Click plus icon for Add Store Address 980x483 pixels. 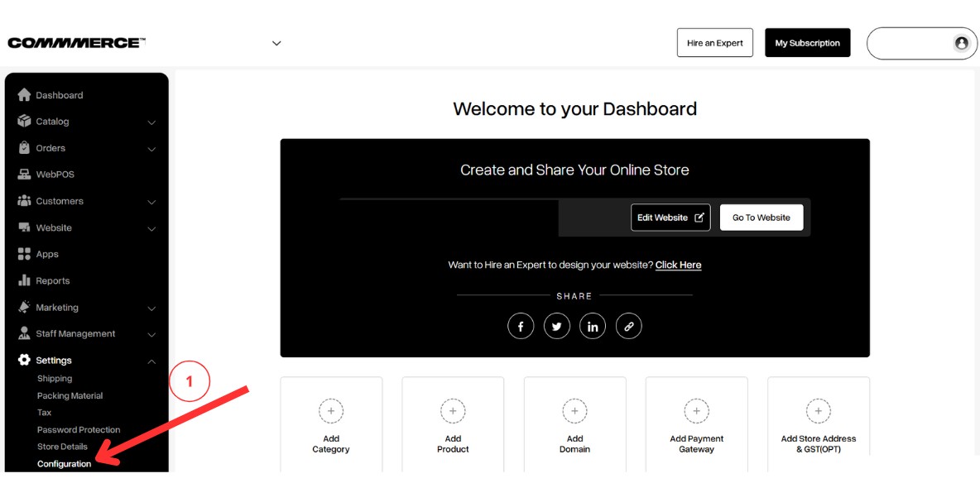[x=818, y=411]
